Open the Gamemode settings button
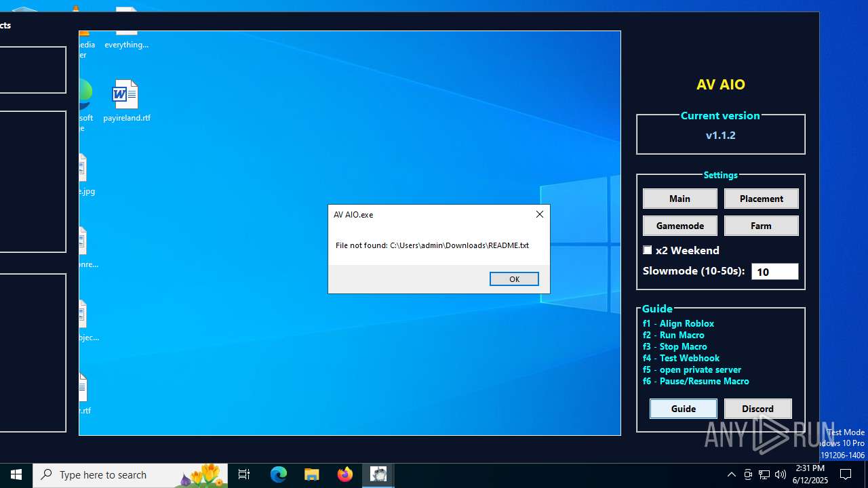Screen dimensions: 868x488 point(679,226)
